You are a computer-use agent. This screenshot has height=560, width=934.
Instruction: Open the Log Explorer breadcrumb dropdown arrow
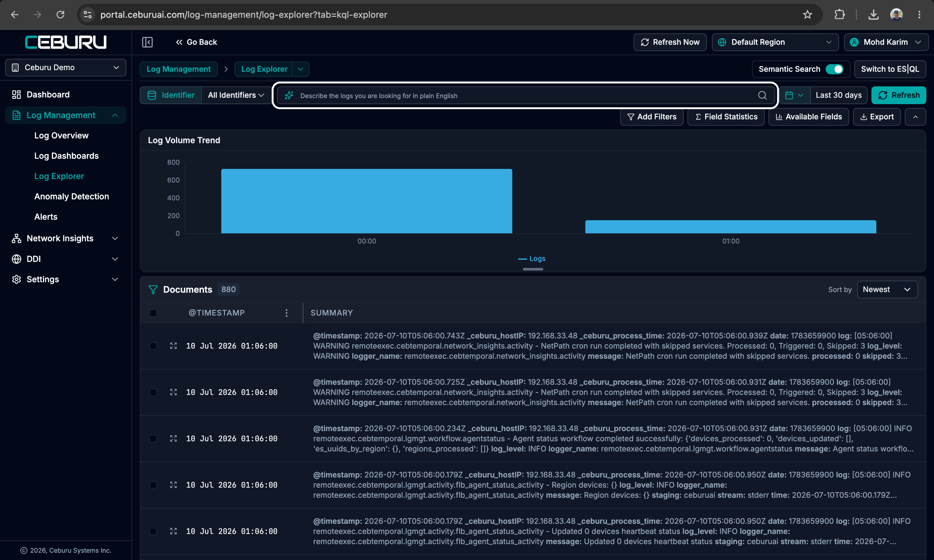[301, 69]
